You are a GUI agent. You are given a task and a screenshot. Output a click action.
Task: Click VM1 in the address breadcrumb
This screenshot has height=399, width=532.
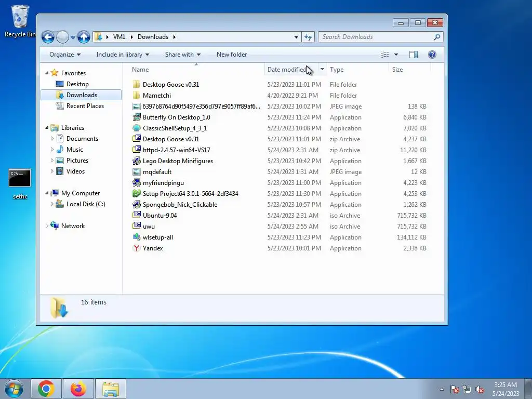[x=119, y=37]
